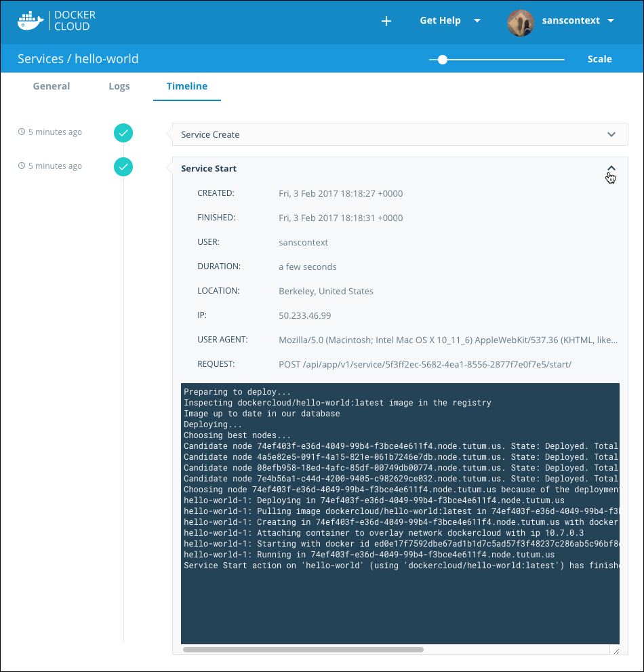Click the Service Start green checkmark
The width and height of the screenshot is (644, 672).
pos(123,167)
